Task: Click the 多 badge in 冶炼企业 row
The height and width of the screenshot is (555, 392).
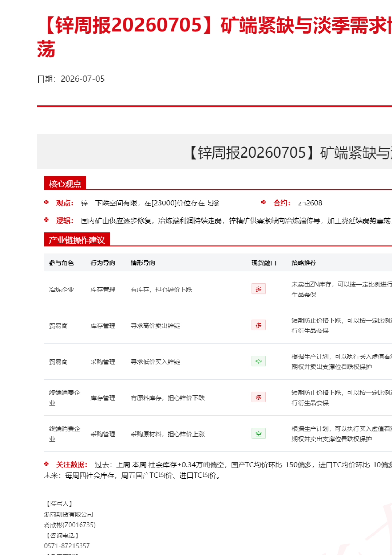Action: point(258,289)
